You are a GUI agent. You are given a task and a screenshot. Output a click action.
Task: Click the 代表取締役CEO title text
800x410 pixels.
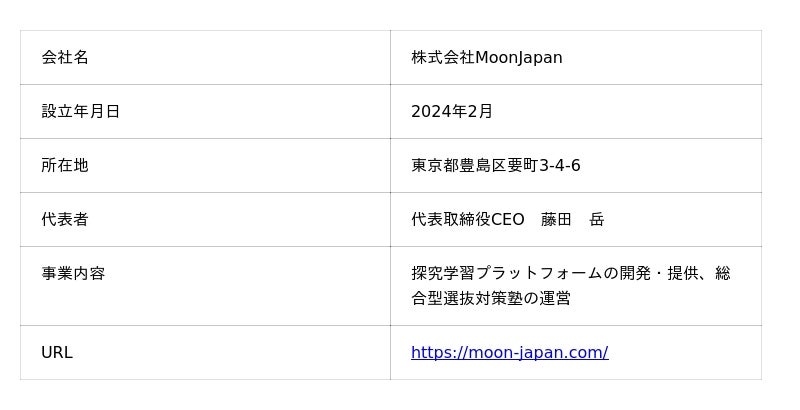tap(467, 219)
